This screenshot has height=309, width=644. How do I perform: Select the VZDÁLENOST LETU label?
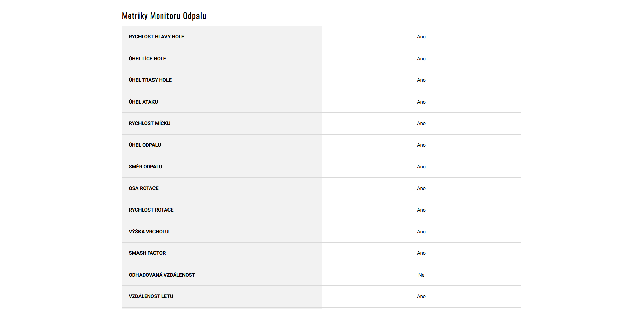click(151, 296)
